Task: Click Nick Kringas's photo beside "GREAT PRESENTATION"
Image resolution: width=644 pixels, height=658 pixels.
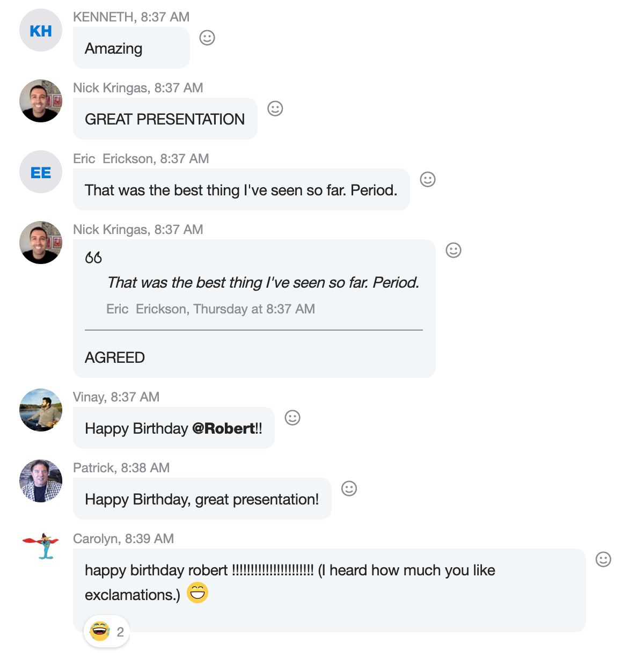Action: (41, 101)
